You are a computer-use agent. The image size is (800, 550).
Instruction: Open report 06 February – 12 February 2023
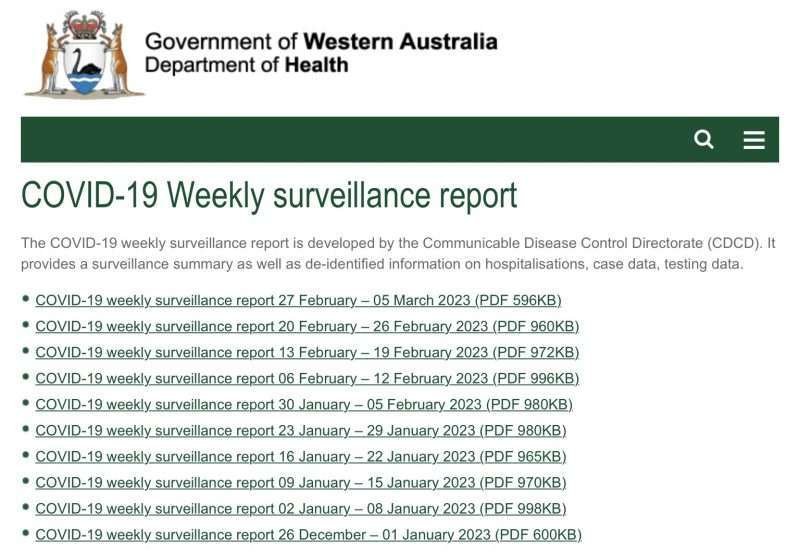307,379
